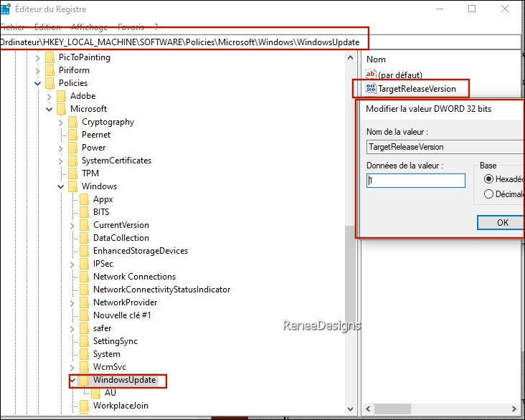Expand the CurrentVersion key
Viewport: 525px width, 420px height.
pyautogui.click(x=72, y=226)
